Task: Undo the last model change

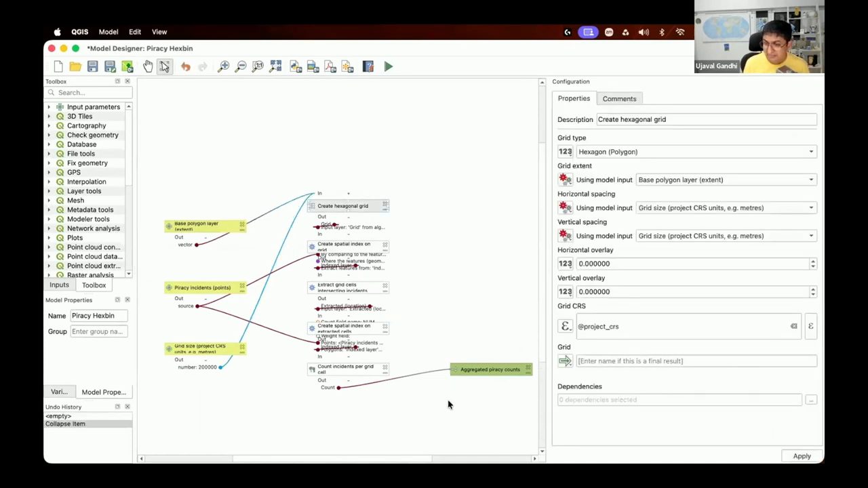Action: pyautogui.click(x=186, y=66)
